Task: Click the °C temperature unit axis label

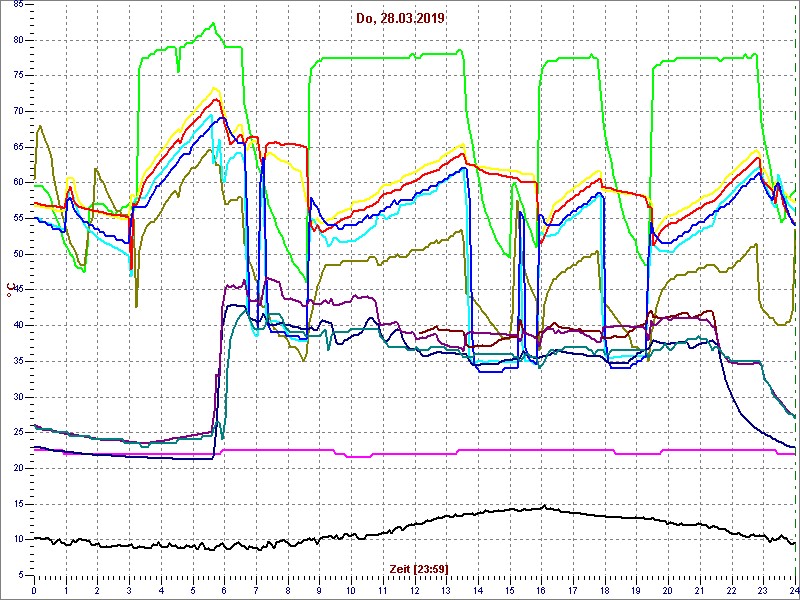Action: coord(9,291)
